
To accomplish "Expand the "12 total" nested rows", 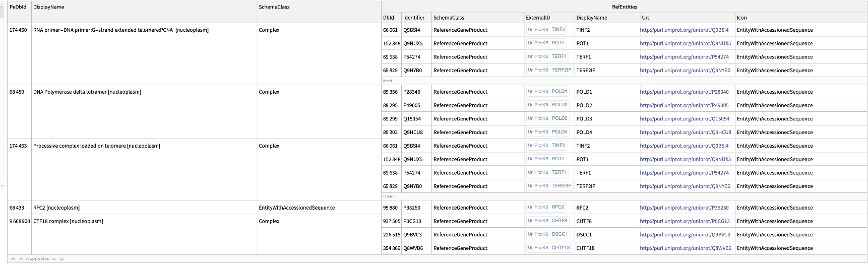I will (x=388, y=196).
